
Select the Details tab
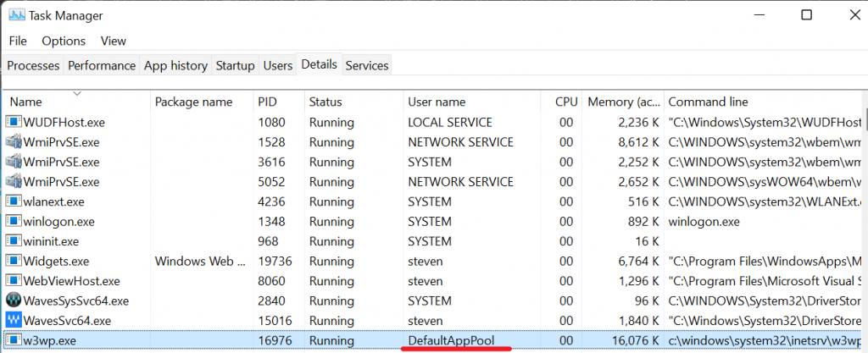(x=320, y=64)
